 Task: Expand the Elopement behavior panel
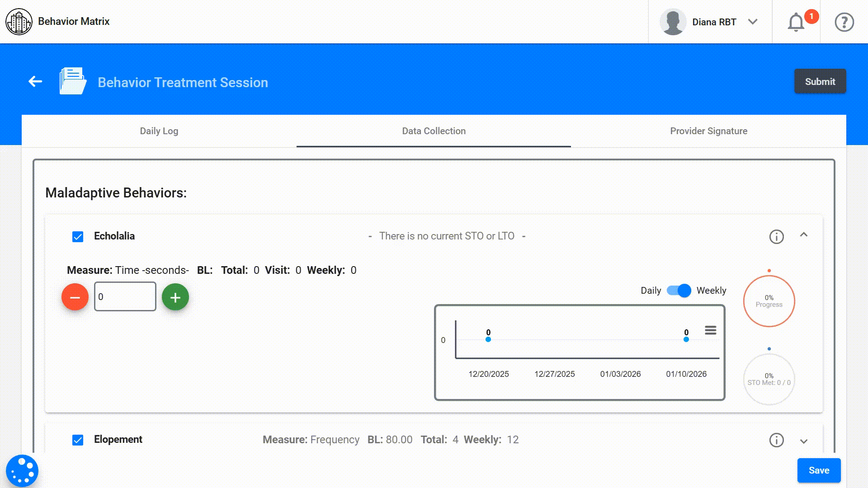(803, 441)
